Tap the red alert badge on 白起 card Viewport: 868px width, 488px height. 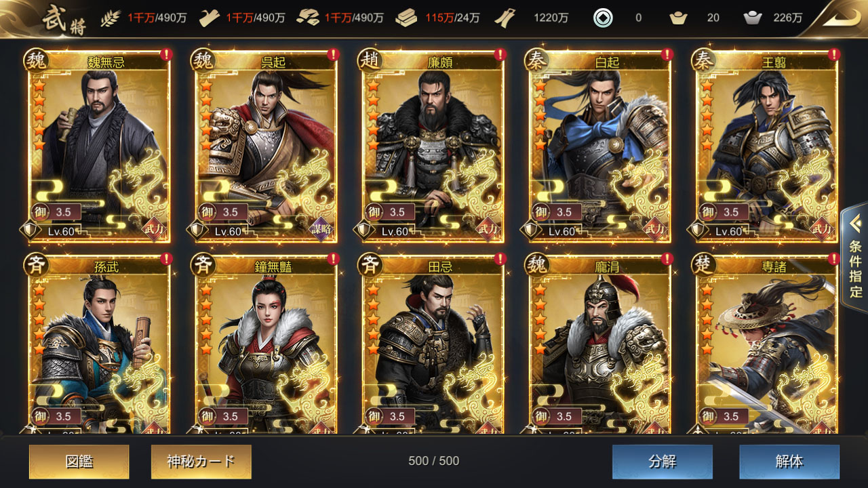(x=667, y=54)
